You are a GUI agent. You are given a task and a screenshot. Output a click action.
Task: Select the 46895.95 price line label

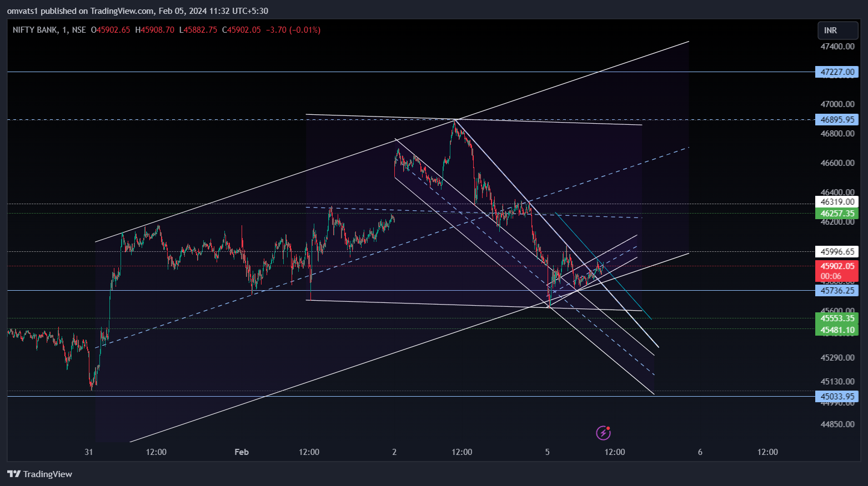[837, 119]
